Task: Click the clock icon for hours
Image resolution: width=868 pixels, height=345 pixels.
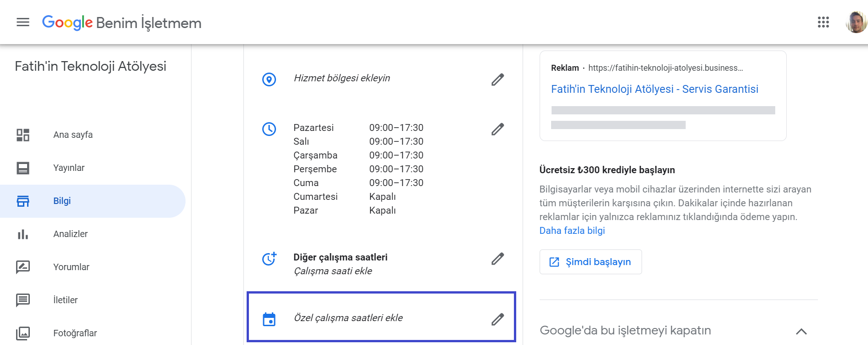Action: click(269, 129)
